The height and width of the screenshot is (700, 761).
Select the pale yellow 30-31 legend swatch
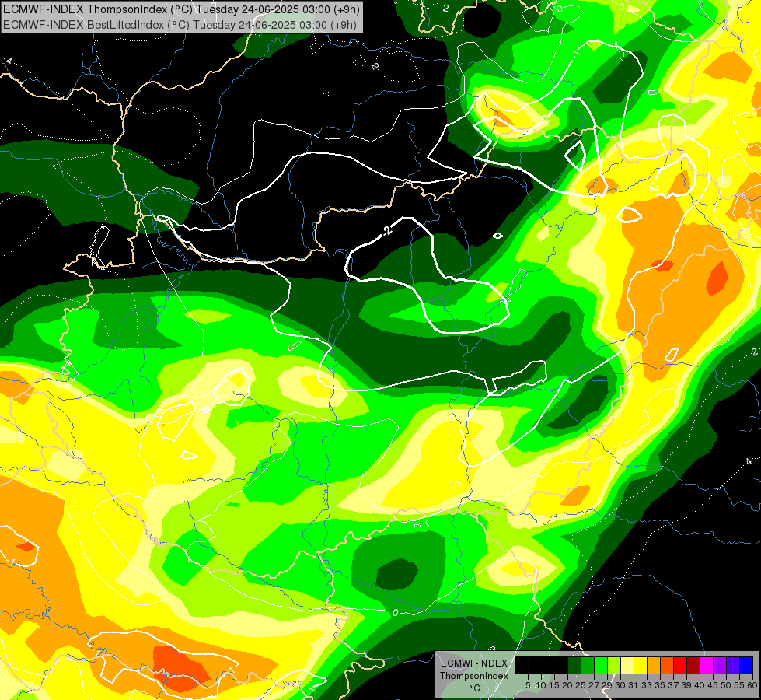point(627,665)
